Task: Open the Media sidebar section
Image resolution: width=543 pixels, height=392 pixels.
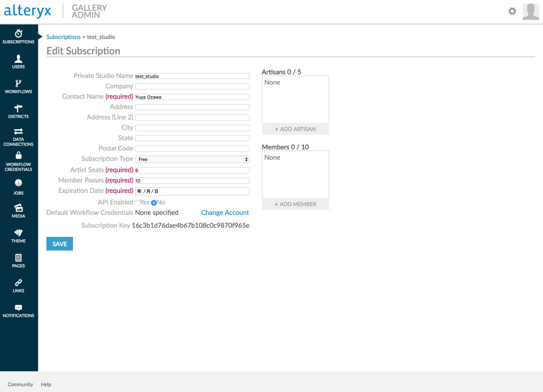Action: pyautogui.click(x=19, y=211)
